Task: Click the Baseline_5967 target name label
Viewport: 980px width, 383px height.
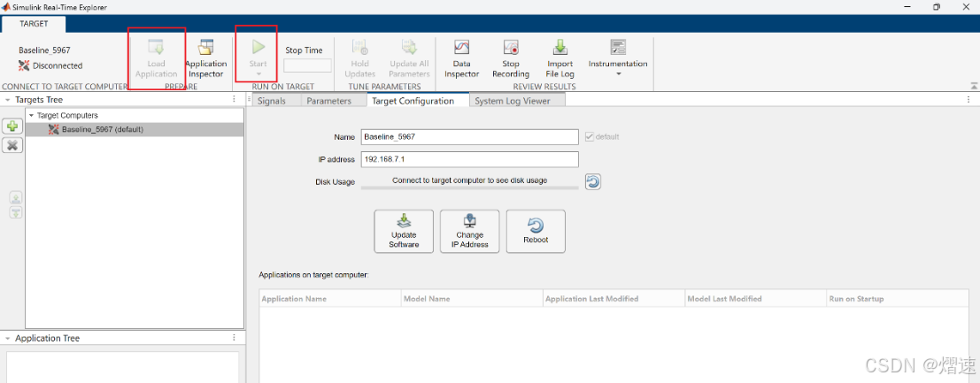Action: click(44, 50)
